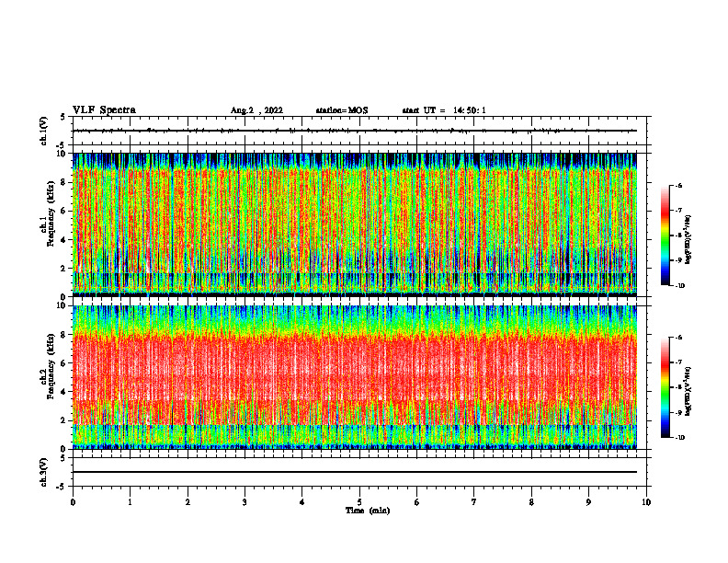Click the ch.1 spectrogram color bar
The width and height of the screenshot is (728, 563).
click(x=665, y=236)
